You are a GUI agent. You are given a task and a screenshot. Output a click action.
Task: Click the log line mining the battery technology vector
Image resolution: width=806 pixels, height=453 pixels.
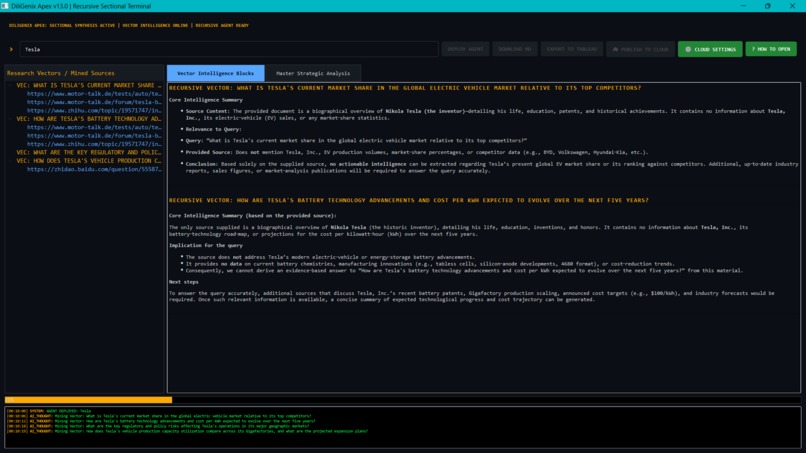point(161,421)
